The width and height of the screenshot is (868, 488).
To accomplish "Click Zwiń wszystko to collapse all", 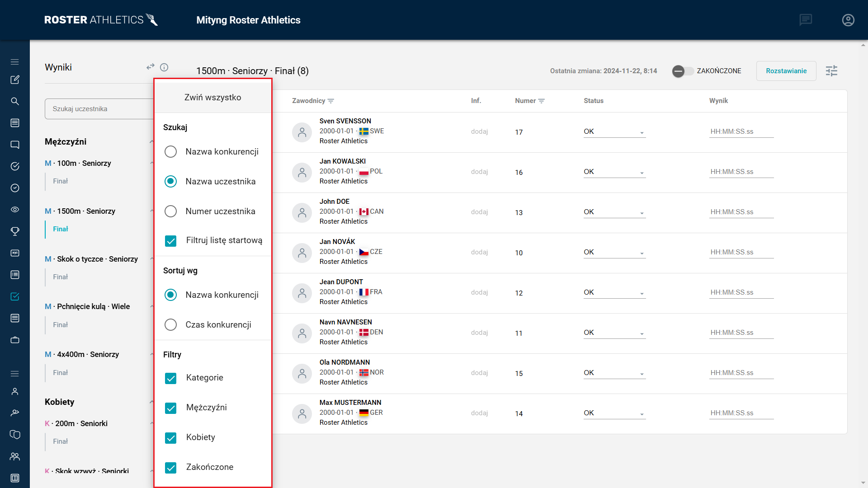I will [x=212, y=98].
